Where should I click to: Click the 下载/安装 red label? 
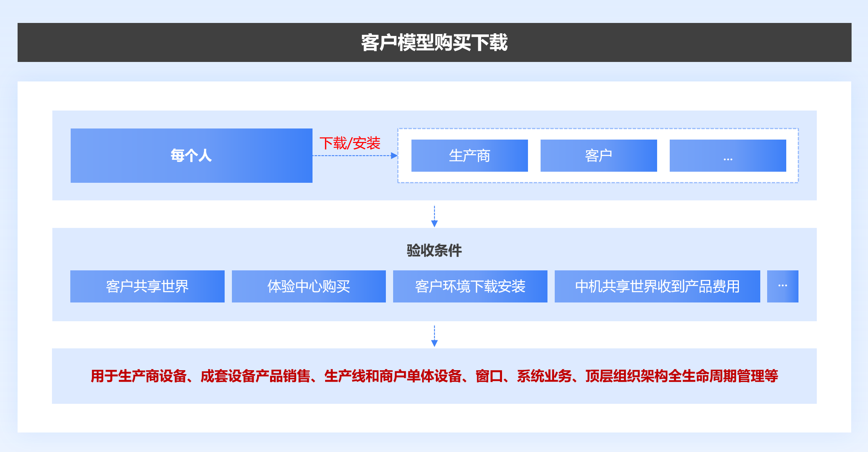pyautogui.click(x=350, y=143)
